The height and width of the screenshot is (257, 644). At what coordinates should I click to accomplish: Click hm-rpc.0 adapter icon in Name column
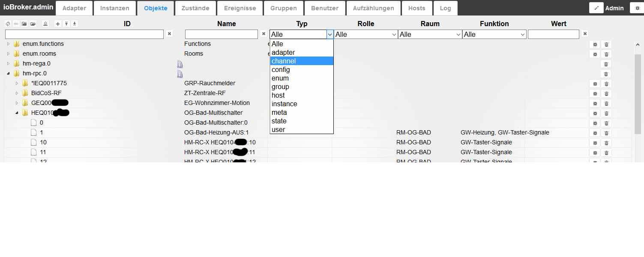[180, 74]
